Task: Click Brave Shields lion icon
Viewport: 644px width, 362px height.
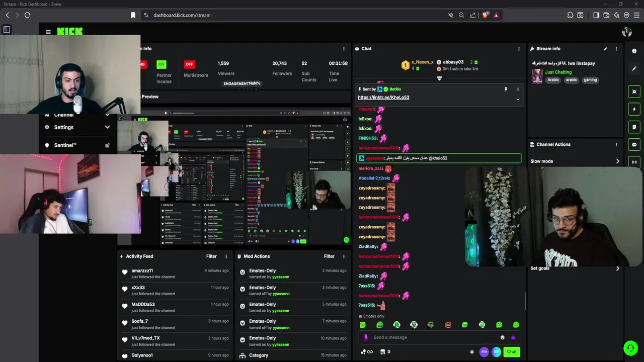Action: (485, 15)
